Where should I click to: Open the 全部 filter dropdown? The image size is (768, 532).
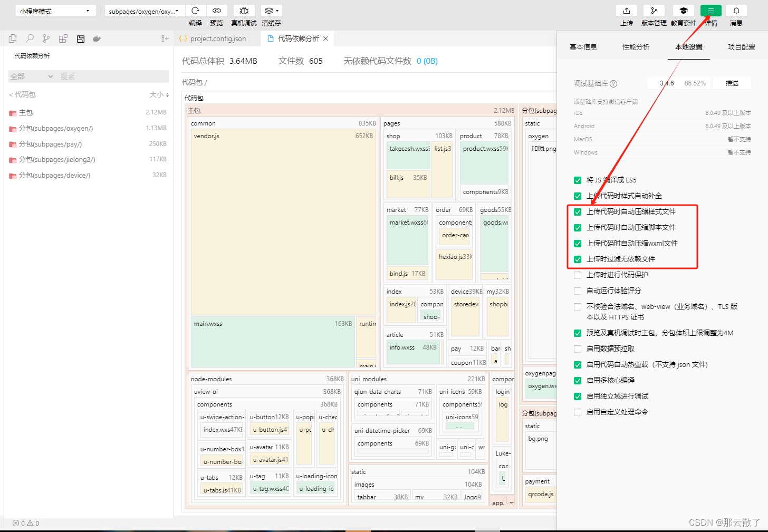32,76
